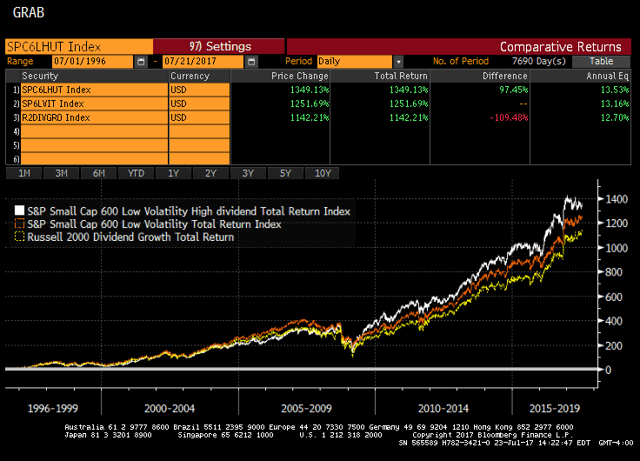The height and width of the screenshot is (461, 640).
Task: Expand the Period Daily dropdown arrow
Action: (x=398, y=62)
